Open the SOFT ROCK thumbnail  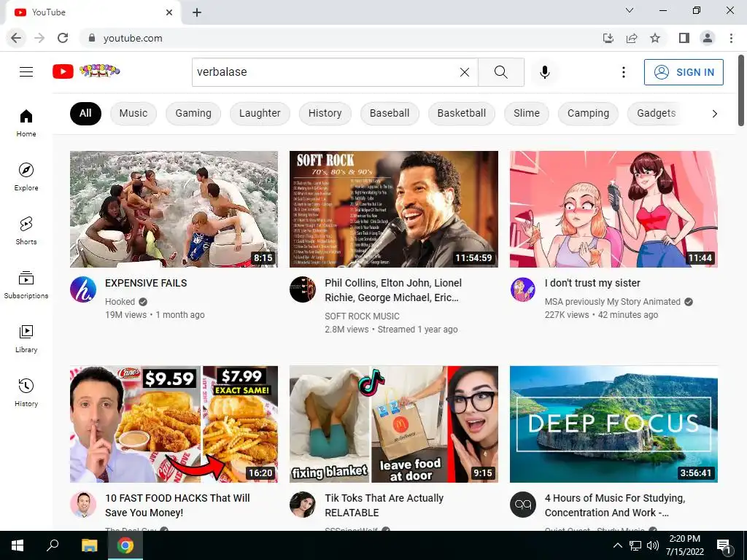pos(393,209)
